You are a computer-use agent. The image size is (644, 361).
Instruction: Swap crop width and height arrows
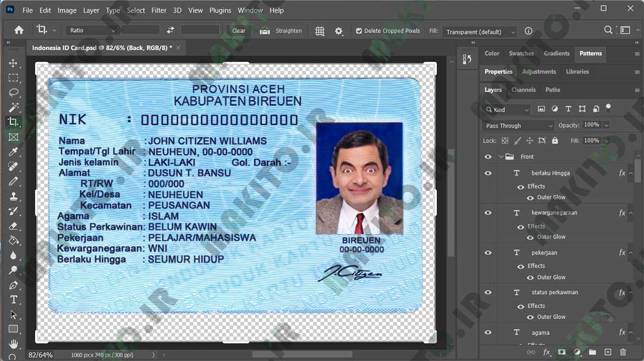tap(170, 30)
